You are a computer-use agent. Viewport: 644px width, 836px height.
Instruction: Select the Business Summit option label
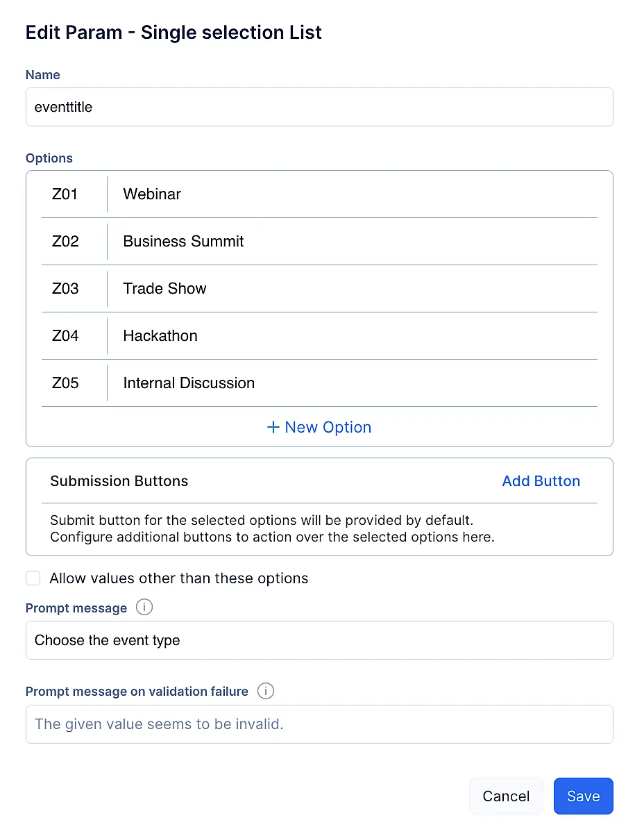click(183, 242)
